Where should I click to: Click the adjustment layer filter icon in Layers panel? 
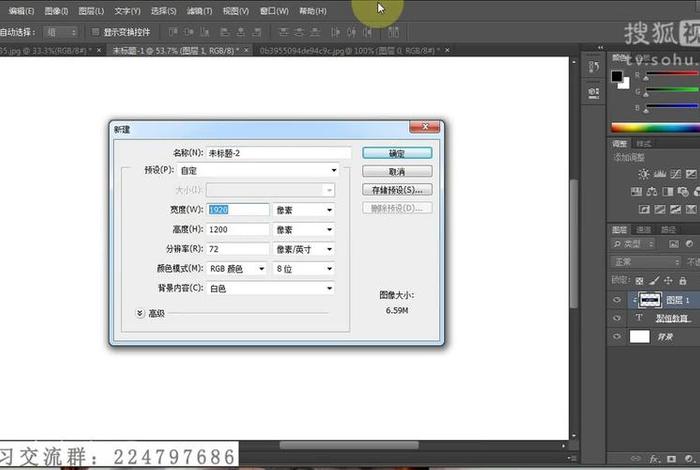[x=689, y=244]
